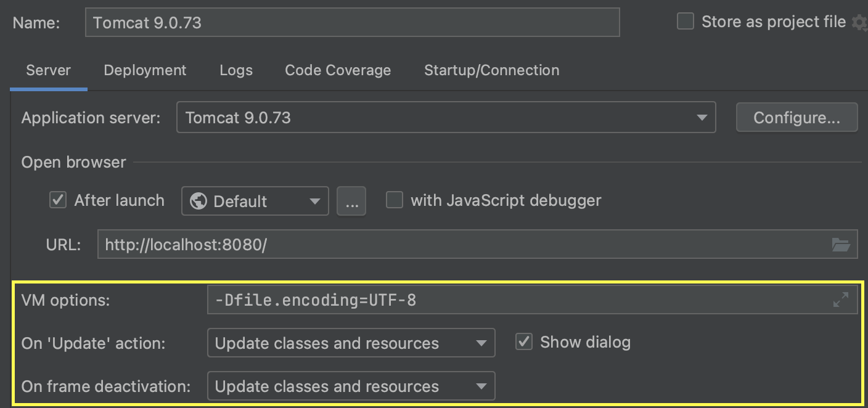Click the 'Application server:' label
The image size is (868, 408).
pos(91,118)
